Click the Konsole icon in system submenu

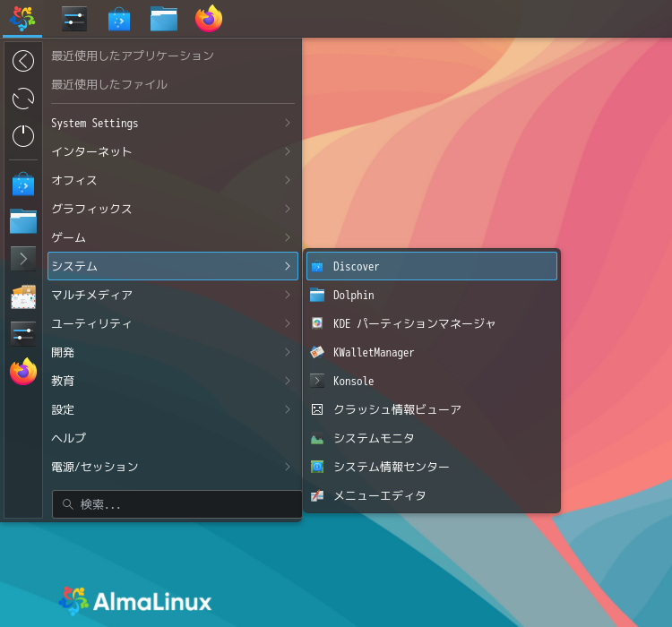click(x=317, y=381)
